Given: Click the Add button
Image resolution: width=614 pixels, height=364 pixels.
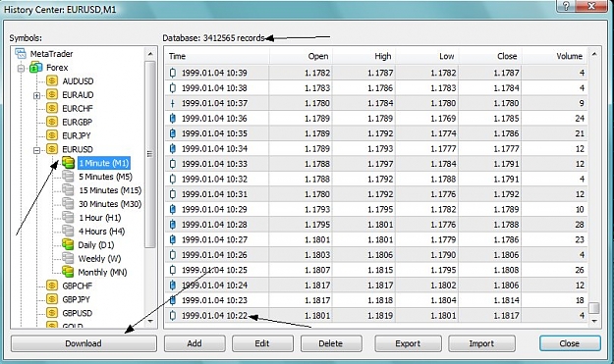Looking at the screenshot, I should pyautogui.click(x=195, y=343).
